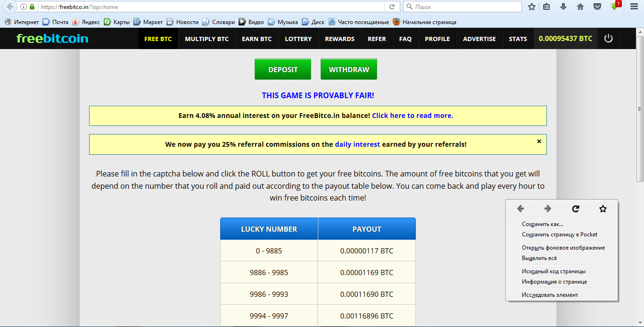The width and height of the screenshot is (644, 327).
Task: Open the Диск bookmark
Action: click(313, 22)
